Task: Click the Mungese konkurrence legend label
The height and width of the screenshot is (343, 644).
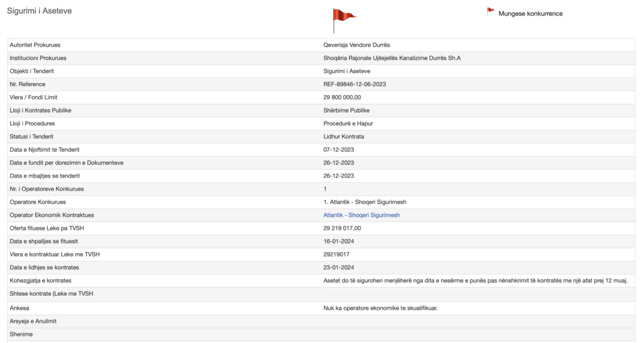Action: 530,14
